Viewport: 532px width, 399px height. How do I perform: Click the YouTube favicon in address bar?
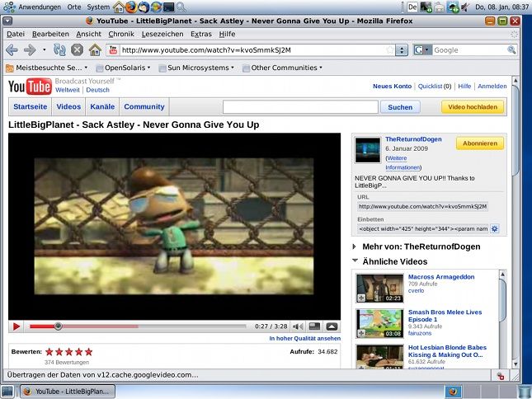click(x=113, y=50)
